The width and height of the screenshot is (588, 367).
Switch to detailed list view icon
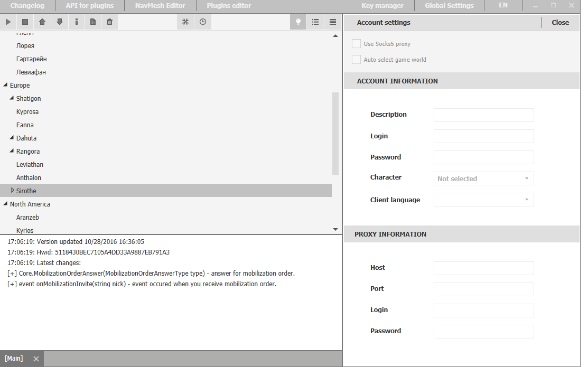pos(333,22)
